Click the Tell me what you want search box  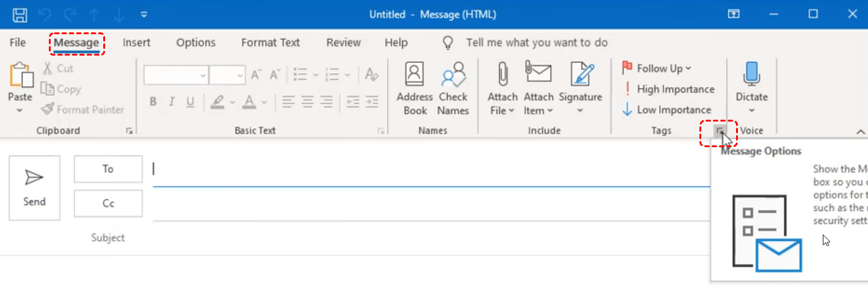536,43
